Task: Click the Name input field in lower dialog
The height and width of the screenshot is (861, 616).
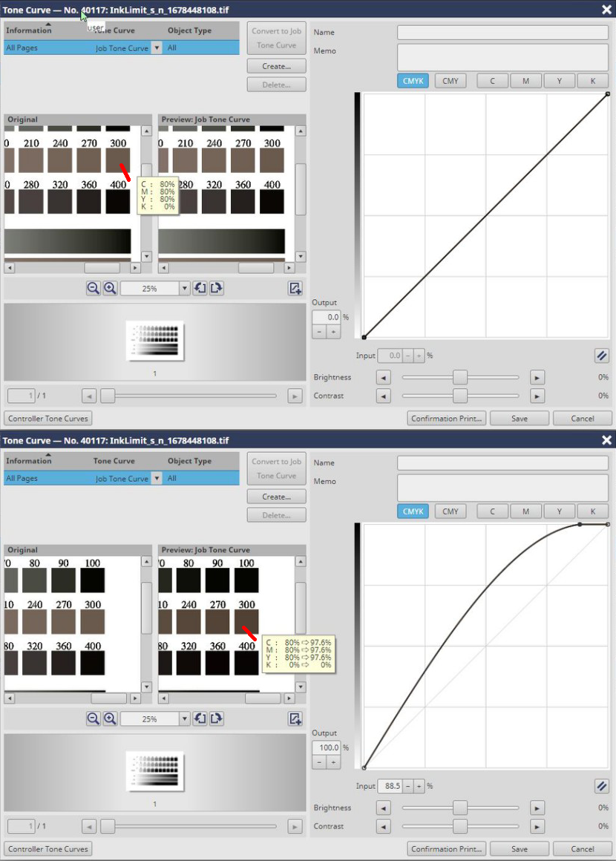Action: point(502,463)
